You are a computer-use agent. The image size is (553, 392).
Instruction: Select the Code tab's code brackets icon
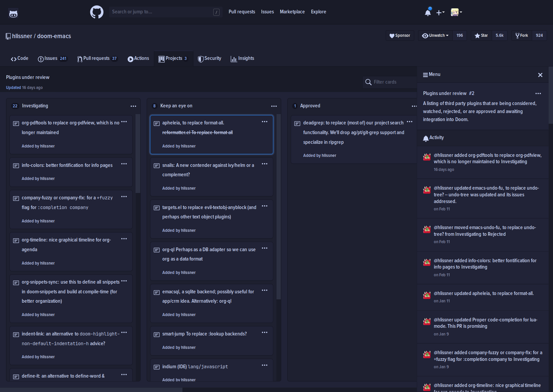point(14,58)
